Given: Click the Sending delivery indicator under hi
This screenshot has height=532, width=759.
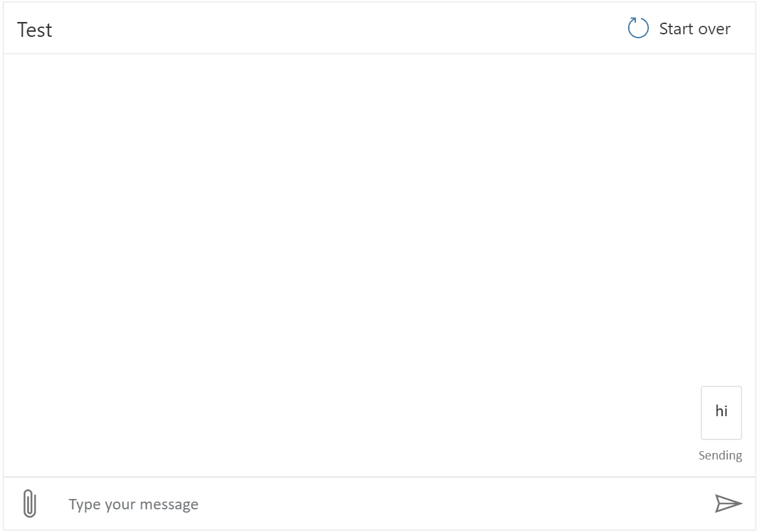Looking at the screenshot, I should coord(720,455).
